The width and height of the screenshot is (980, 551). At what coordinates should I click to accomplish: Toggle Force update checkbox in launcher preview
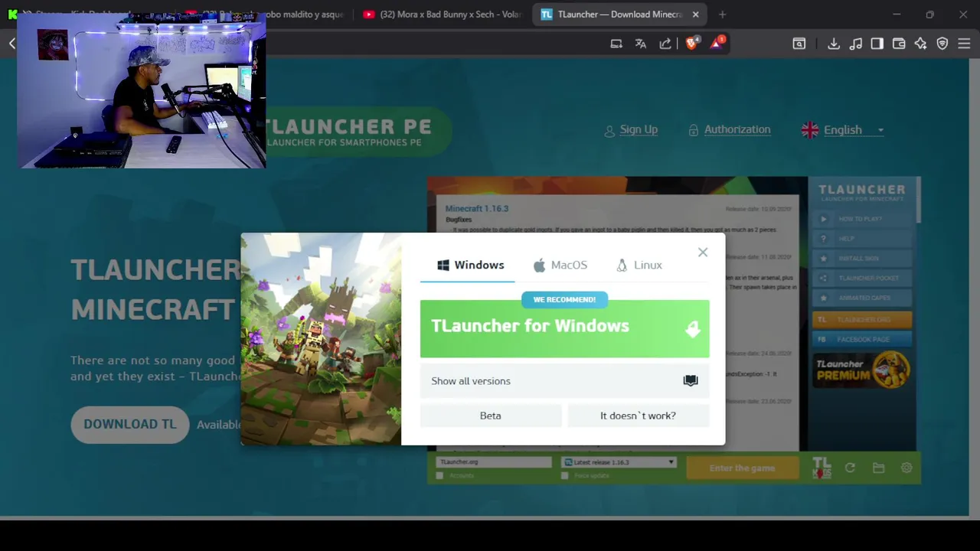[x=565, y=475]
